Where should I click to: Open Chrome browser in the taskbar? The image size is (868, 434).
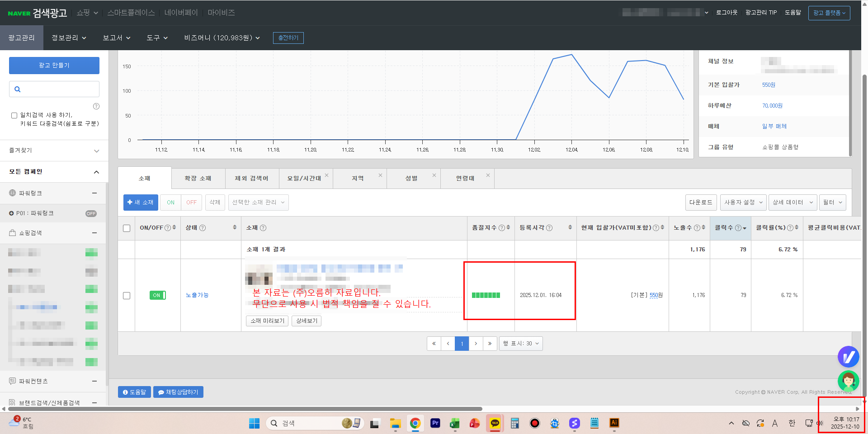point(415,423)
